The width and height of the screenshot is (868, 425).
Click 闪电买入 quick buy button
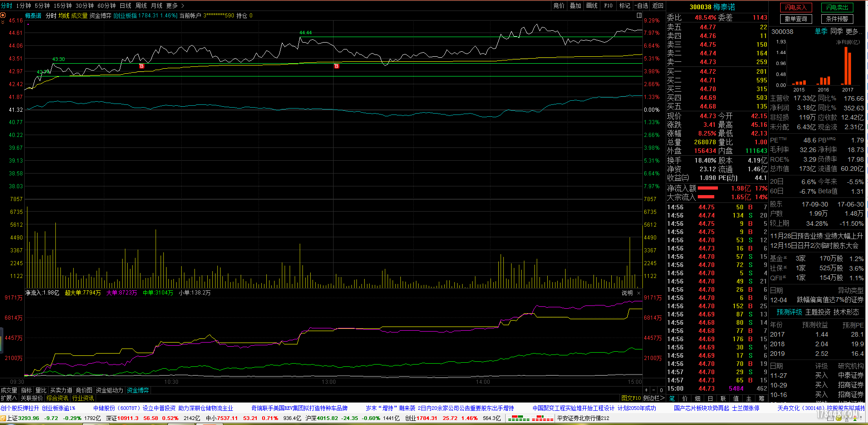796,7
